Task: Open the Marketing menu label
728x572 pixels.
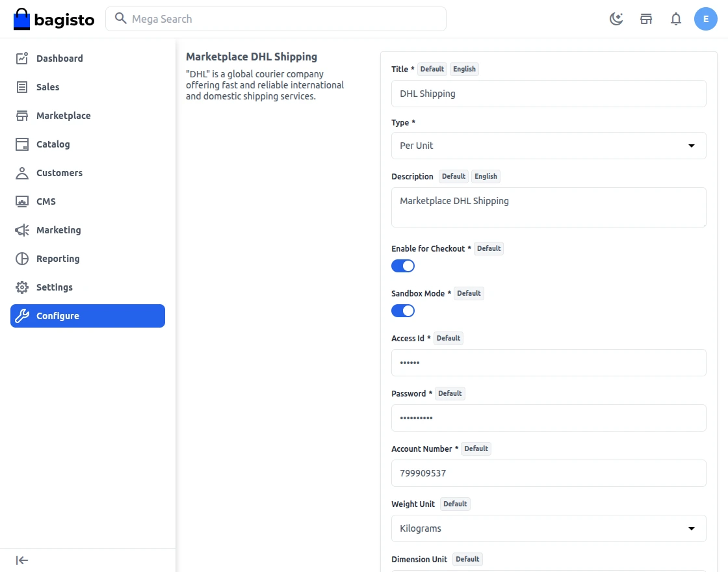Action: pos(58,230)
